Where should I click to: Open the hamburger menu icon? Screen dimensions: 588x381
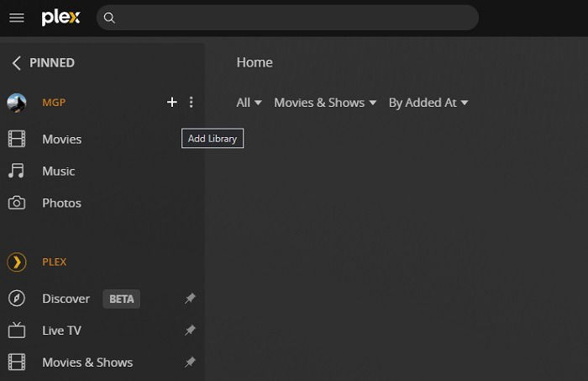(x=17, y=18)
